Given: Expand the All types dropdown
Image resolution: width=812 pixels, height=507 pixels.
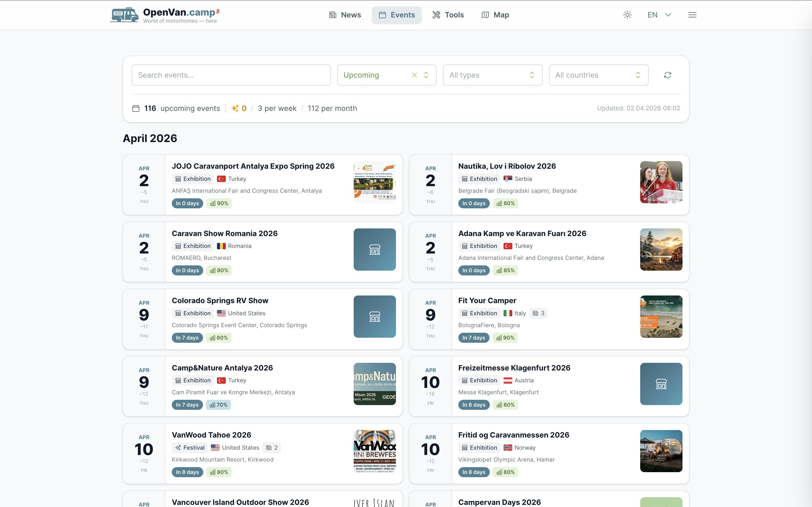Looking at the screenshot, I should pos(492,75).
